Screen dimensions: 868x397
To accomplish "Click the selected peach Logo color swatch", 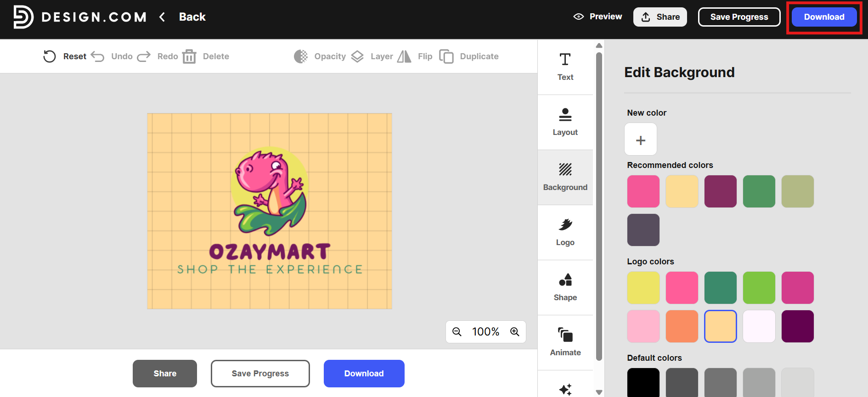I will (x=721, y=326).
